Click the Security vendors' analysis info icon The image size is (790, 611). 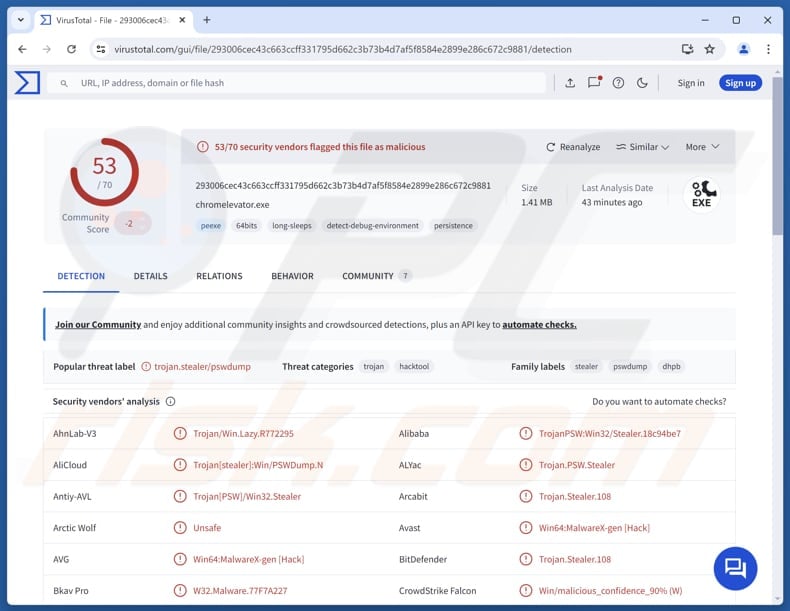(x=170, y=401)
